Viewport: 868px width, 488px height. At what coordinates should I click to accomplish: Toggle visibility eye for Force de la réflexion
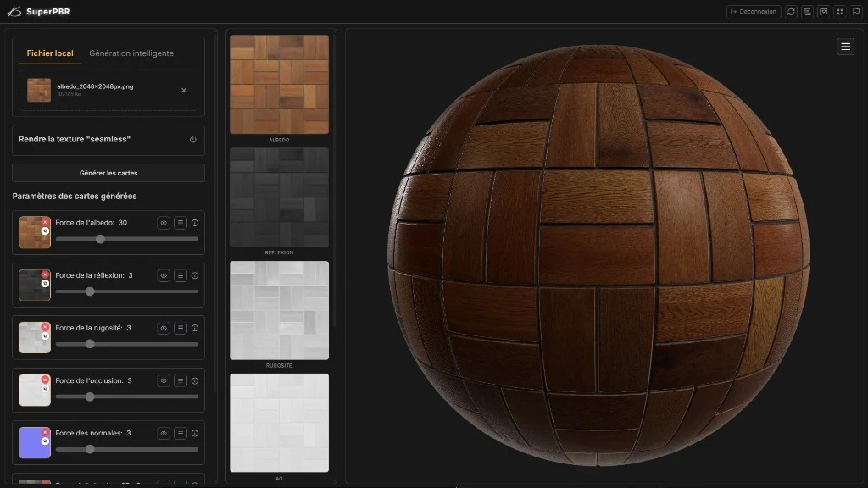click(164, 275)
